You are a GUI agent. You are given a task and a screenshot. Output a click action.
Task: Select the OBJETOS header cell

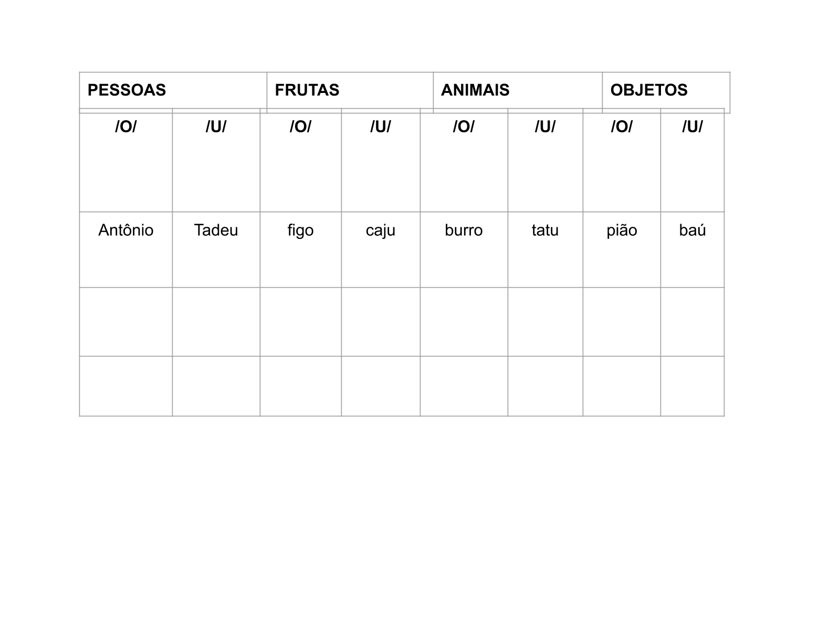[x=649, y=90]
